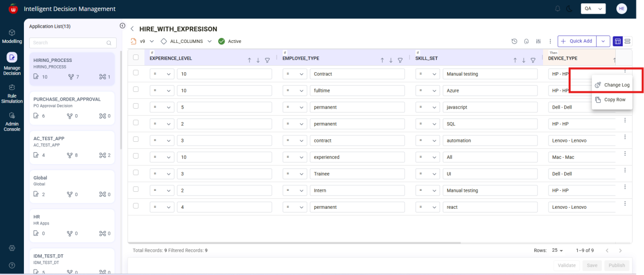Sort EXPERIENCE_LEVEL ascending
644x275 pixels.
[250, 60]
